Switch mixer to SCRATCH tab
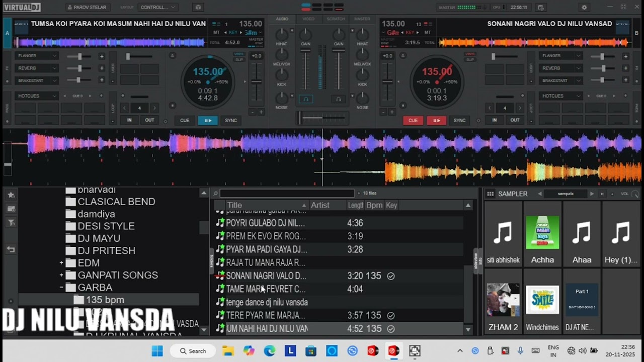Viewport: 644px width, 362px height. coord(336,19)
